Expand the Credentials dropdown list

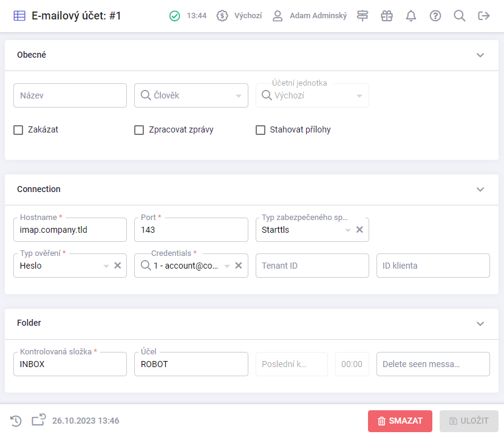click(227, 266)
